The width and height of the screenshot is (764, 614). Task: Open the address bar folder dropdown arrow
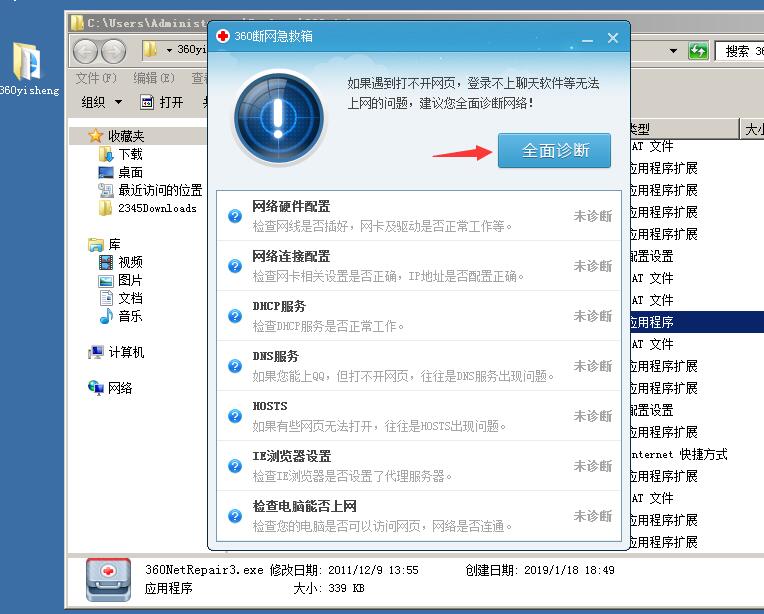(x=169, y=50)
